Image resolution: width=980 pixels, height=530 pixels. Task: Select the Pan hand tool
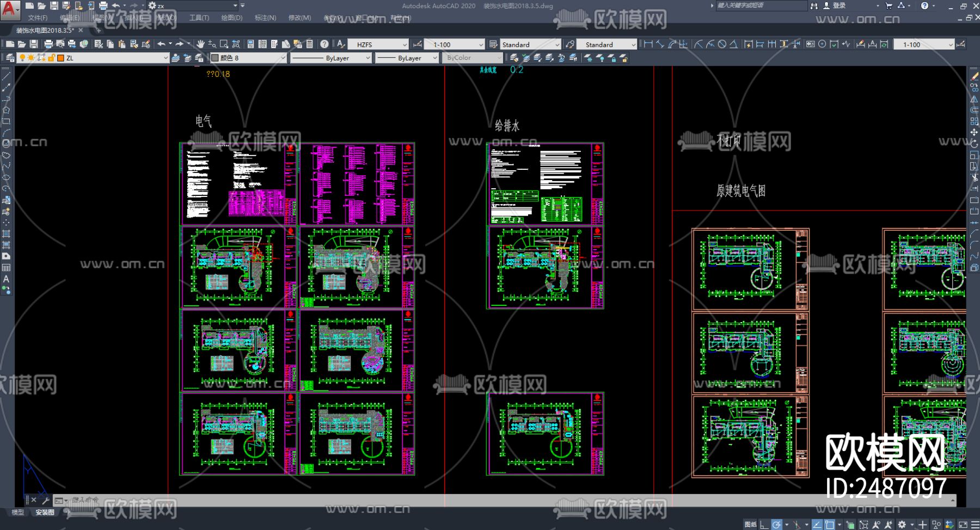click(200, 44)
